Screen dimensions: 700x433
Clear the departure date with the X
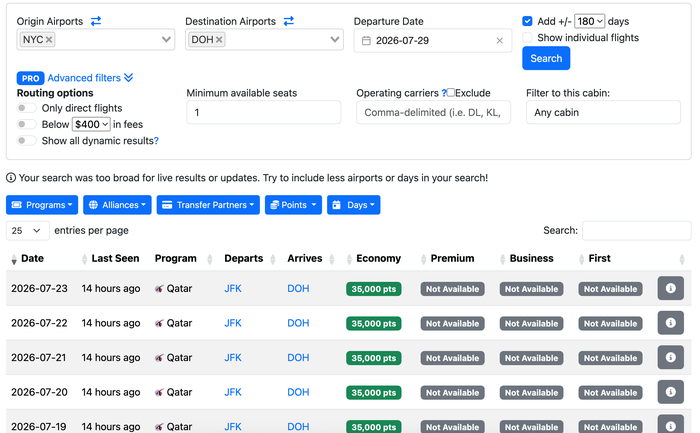point(500,41)
